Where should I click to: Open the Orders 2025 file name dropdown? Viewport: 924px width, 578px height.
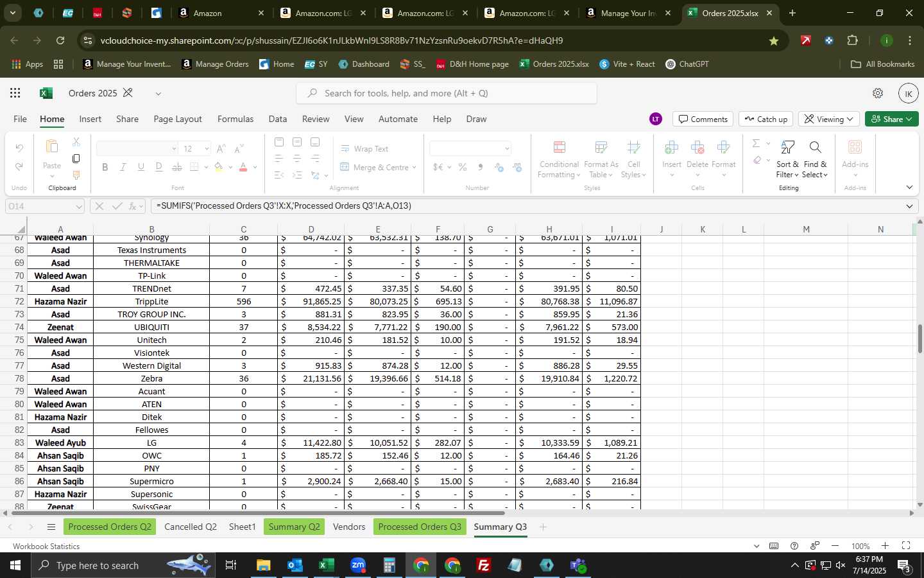(158, 93)
